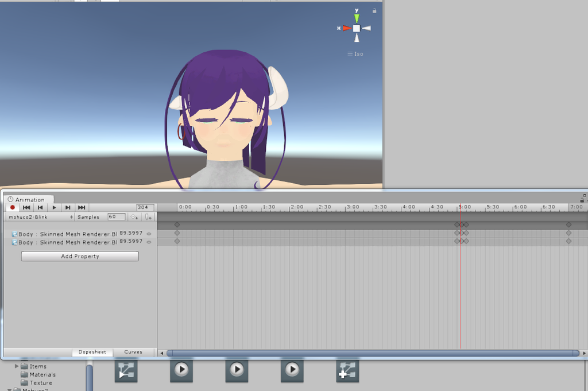Click the 0:00 mark on timeline ruler
This screenshot has height=391, width=588.
pyautogui.click(x=185, y=207)
